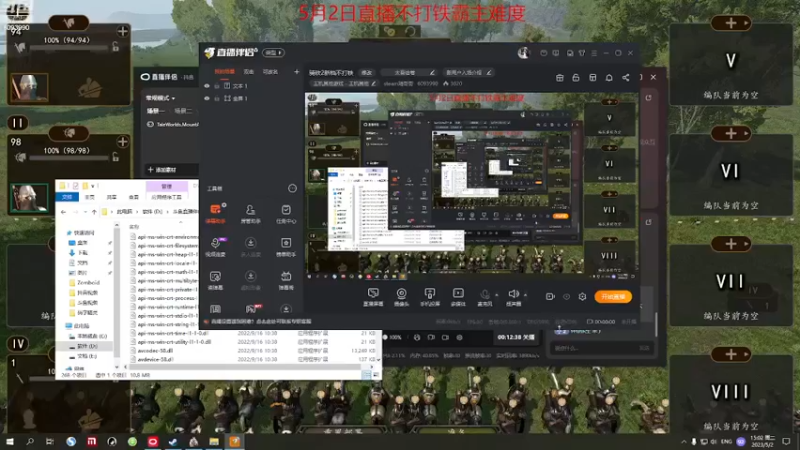Open the 查看 ribbon tab in File Explorer

(x=134, y=197)
